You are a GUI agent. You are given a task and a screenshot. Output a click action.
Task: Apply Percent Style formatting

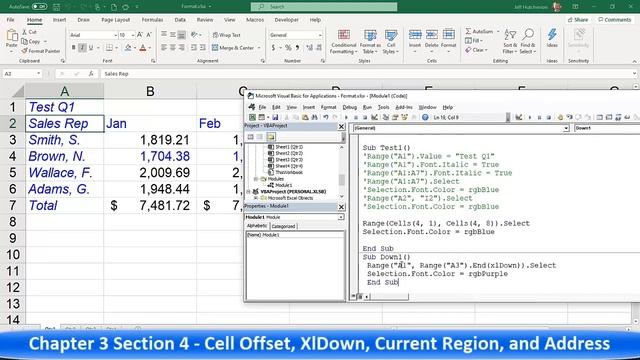coord(288,48)
